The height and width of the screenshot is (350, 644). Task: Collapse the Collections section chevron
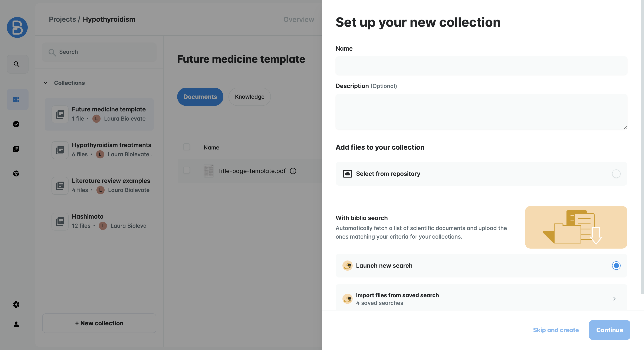click(x=46, y=83)
